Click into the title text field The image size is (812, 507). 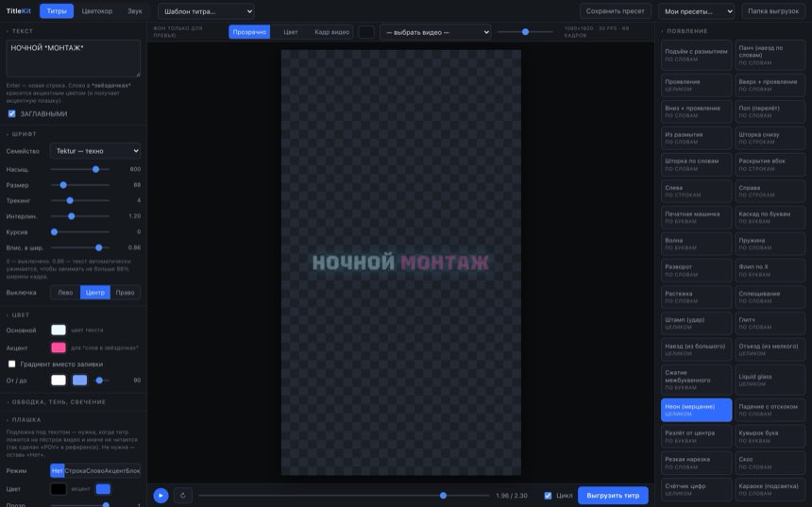pyautogui.click(x=73, y=59)
